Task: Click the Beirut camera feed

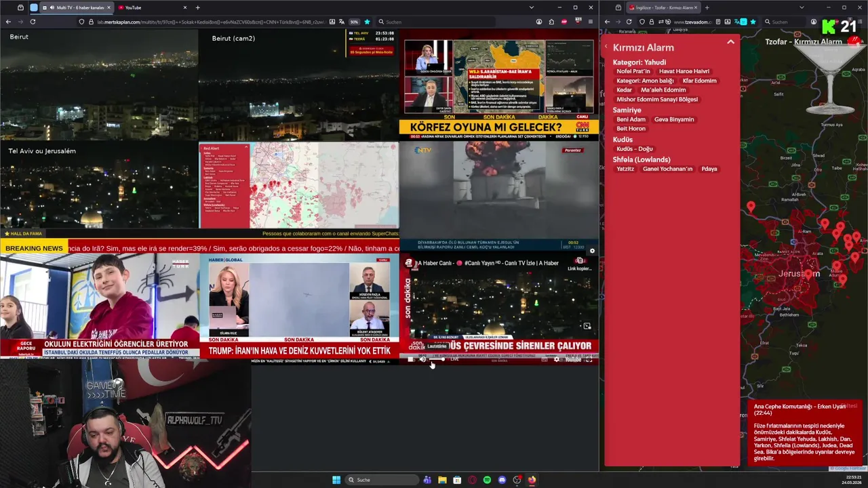Action: coord(99,84)
